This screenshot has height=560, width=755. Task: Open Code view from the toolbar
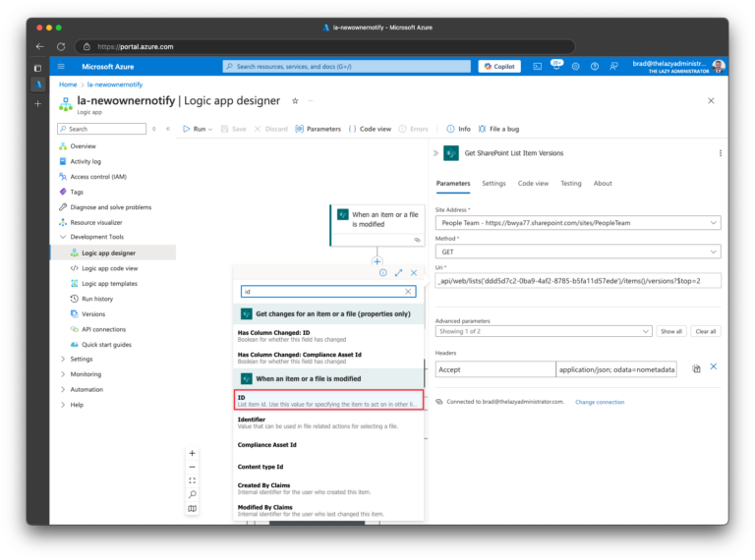coord(370,129)
